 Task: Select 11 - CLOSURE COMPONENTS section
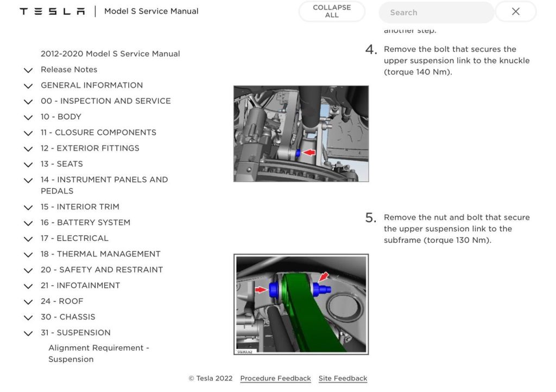99,132
